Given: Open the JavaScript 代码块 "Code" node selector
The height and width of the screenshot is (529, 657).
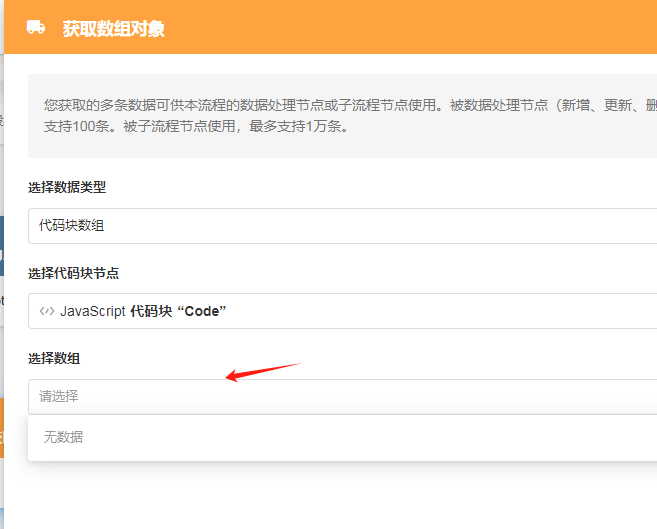Looking at the screenshot, I should [342, 311].
